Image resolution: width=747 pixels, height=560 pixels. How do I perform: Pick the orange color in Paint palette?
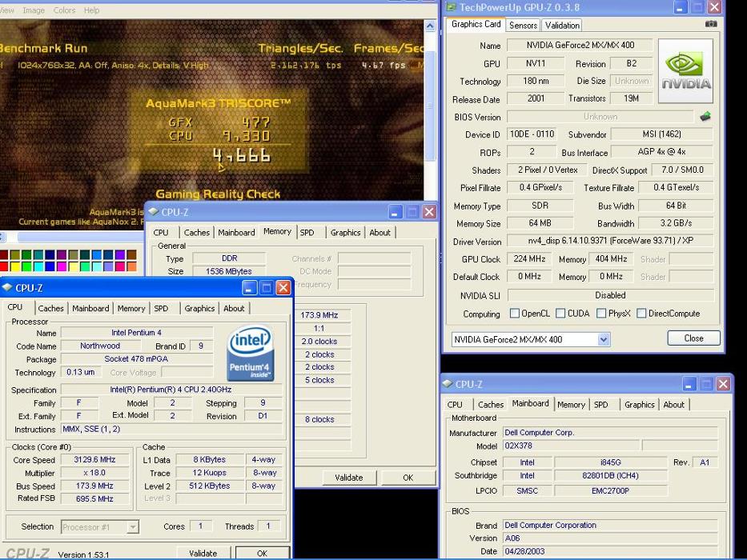tap(131, 266)
